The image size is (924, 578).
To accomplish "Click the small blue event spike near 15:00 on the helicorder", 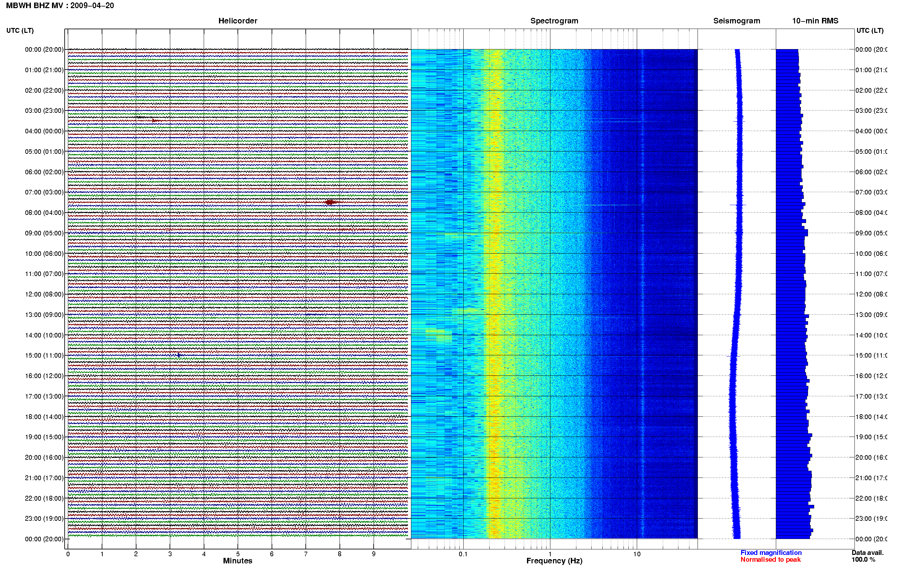I will pyautogui.click(x=179, y=356).
